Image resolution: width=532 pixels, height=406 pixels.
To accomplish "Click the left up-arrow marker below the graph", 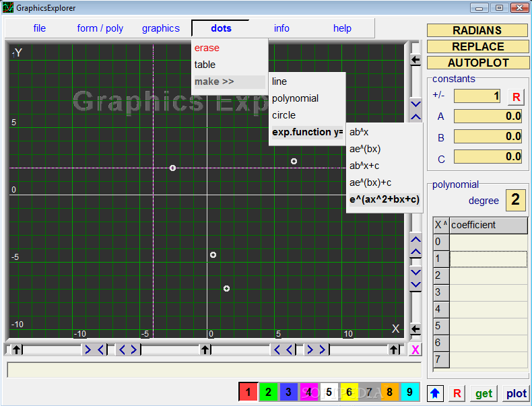I will tap(16, 349).
